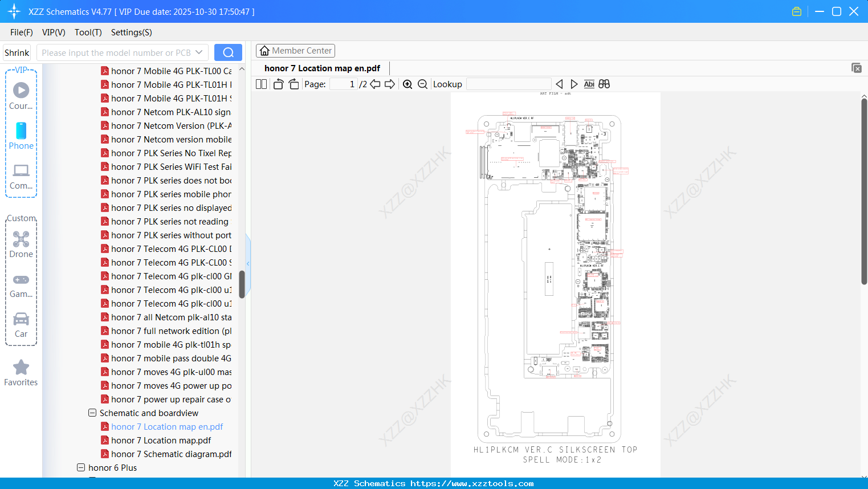This screenshot has height=489, width=868.
Task: Open the model number dropdown arrow
Action: tap(199, 52)
